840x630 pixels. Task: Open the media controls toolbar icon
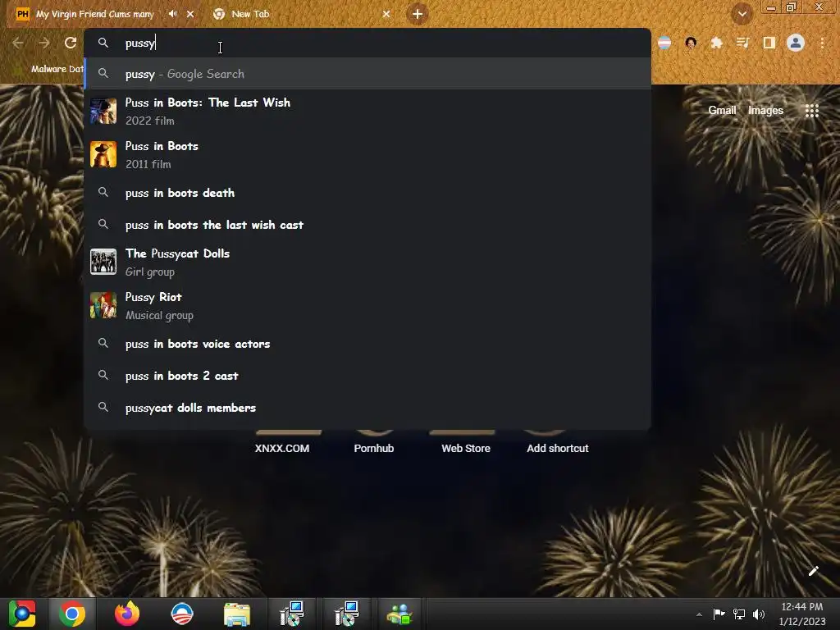742,43
